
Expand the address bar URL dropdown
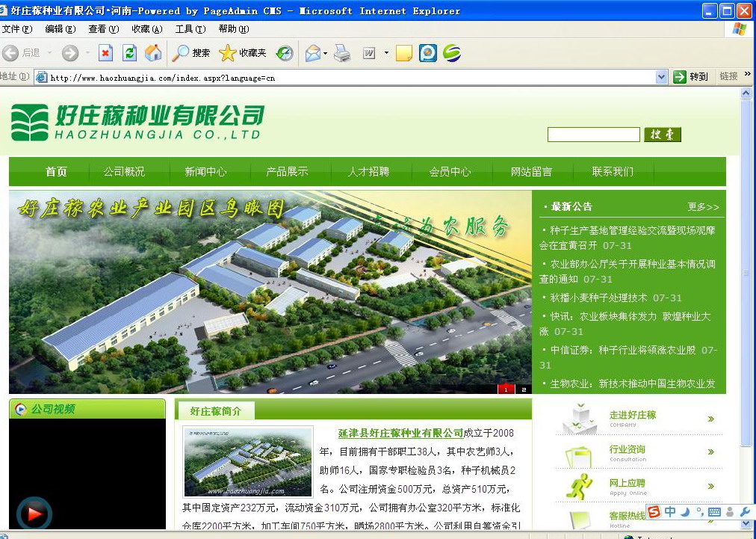662,77
